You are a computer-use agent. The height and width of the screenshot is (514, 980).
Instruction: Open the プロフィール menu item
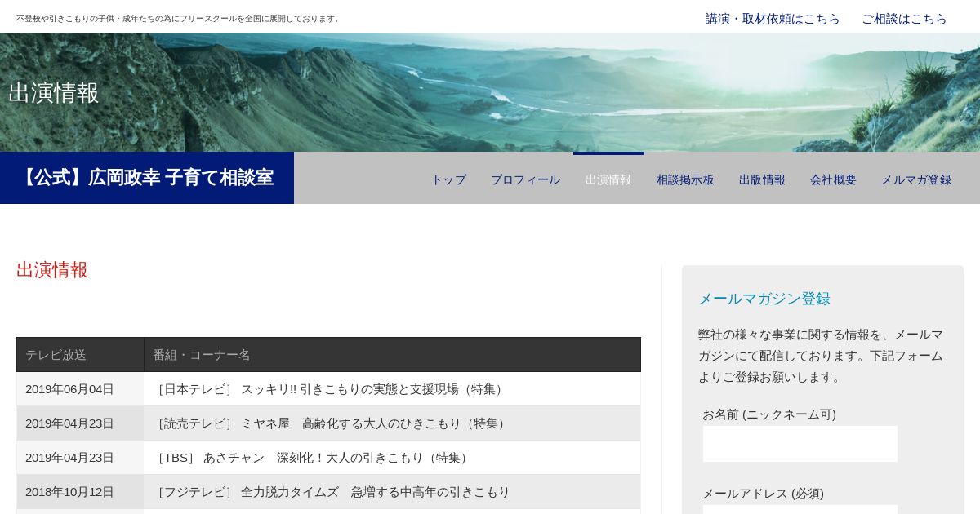tap(525, 179)
